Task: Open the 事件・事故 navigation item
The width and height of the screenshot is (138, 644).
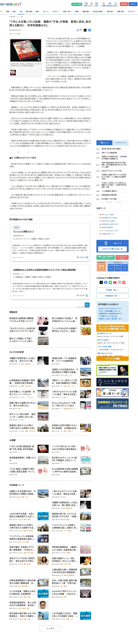Action: pos(29,11)
